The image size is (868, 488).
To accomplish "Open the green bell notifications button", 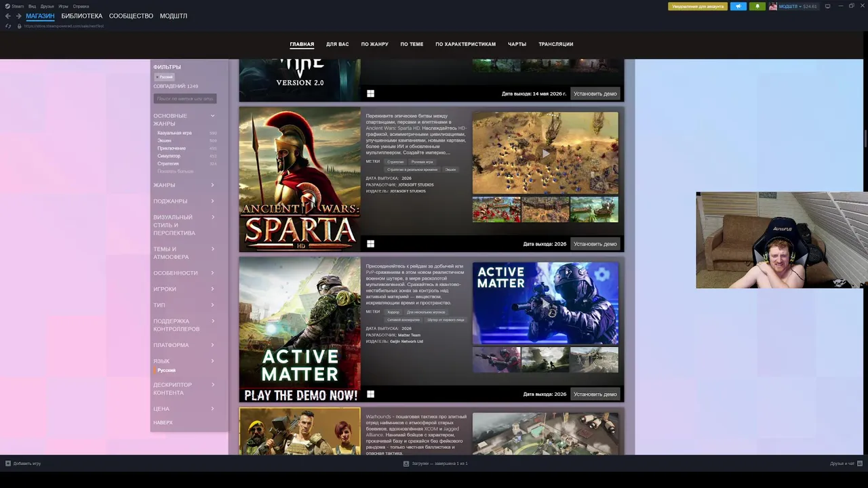I will pos(757,6).
